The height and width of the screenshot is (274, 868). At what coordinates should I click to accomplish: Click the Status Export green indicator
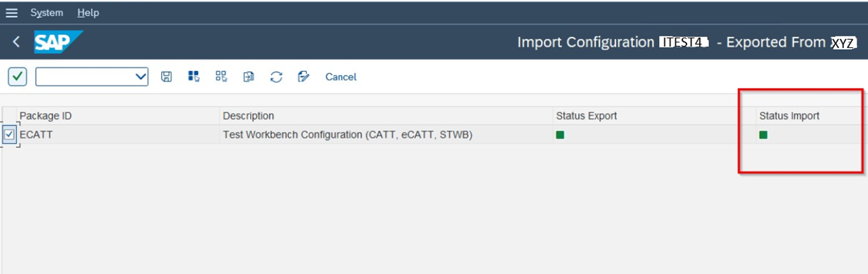tap(560, 135)
